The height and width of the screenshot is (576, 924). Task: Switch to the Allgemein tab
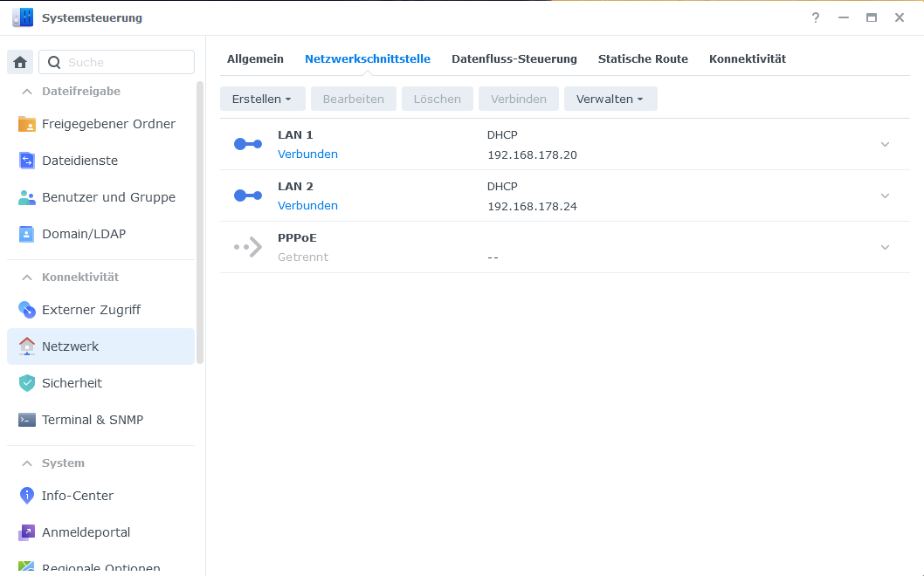pyautogui.click(x=255, y=58)
